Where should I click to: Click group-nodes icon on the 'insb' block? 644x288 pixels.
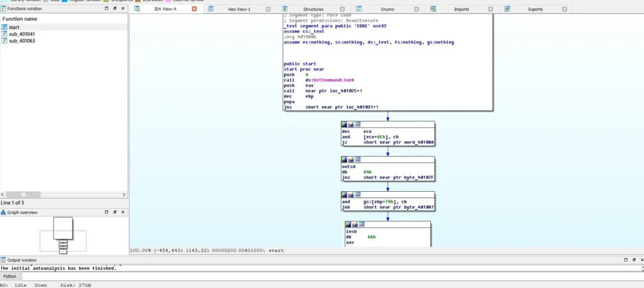coord(362,224)
